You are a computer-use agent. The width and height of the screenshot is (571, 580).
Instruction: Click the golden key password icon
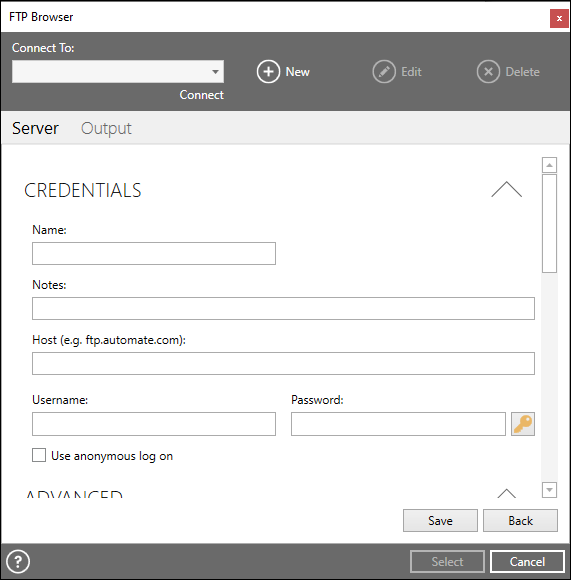pyautogui.click(x=523, y=424)
